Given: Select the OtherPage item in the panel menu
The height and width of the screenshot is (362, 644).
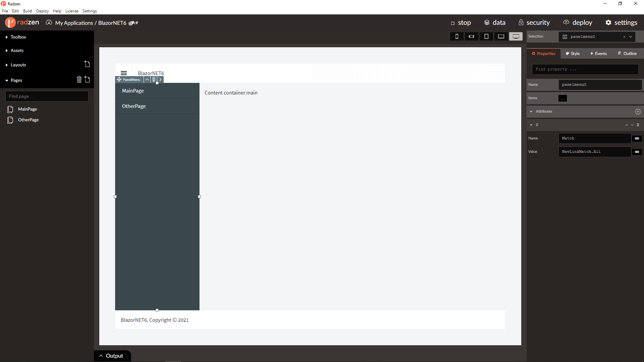Looking at the screenshot, I should point(157,106).
